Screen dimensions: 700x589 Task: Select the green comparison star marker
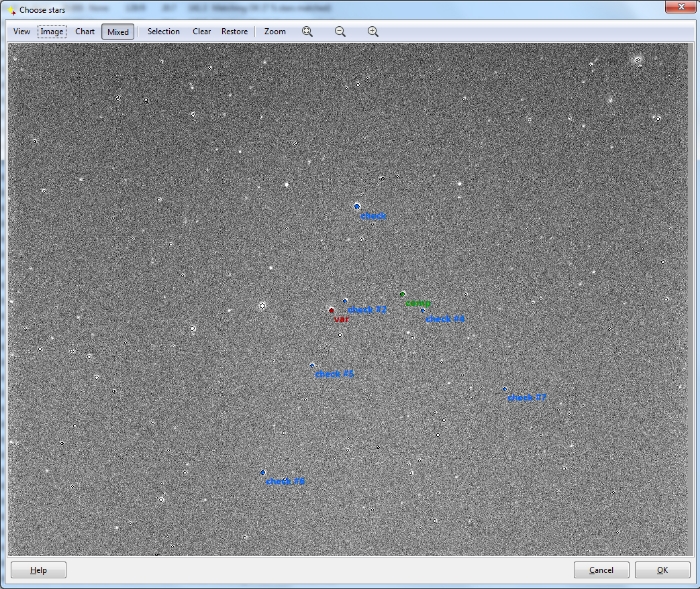click(403, 294)
